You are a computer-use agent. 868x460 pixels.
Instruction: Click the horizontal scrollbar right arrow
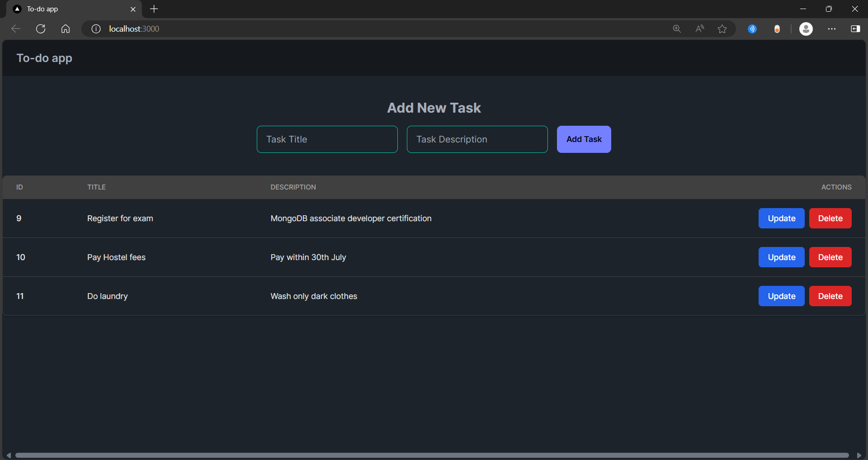[x=859, y=455]
